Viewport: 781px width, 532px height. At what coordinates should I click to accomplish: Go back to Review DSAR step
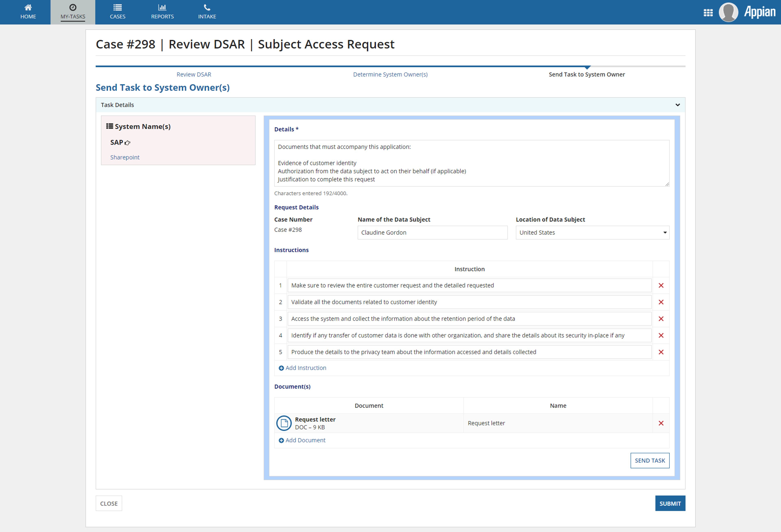pos(194,75)
